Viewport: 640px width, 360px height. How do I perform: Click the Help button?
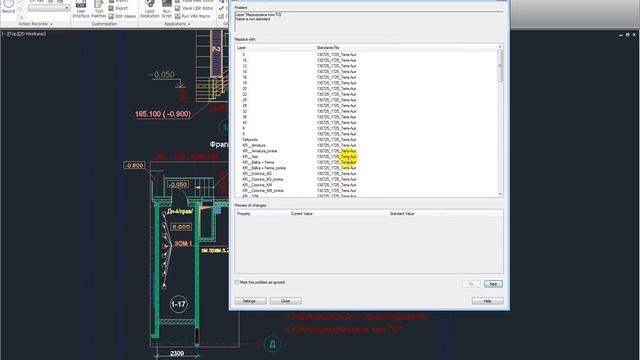point(487,301)
